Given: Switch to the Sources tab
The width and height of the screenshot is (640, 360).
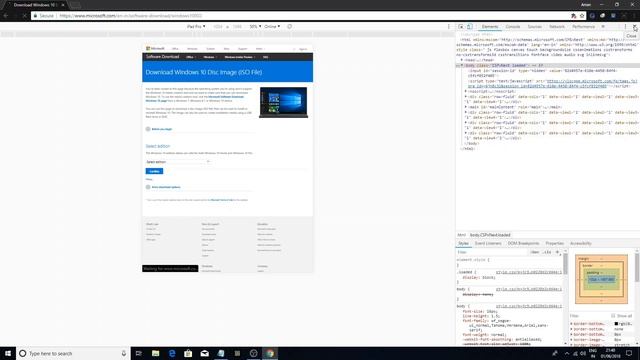Looking at the screenshot, I should pyautogui.click(x=534, y=27).
